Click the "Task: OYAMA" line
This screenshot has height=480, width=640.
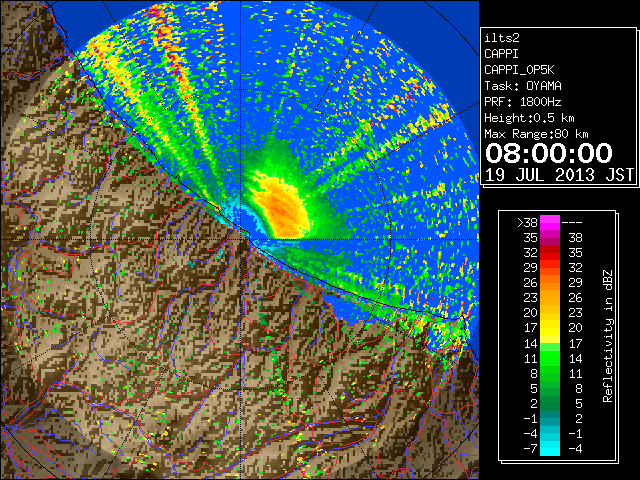point(522,86)
